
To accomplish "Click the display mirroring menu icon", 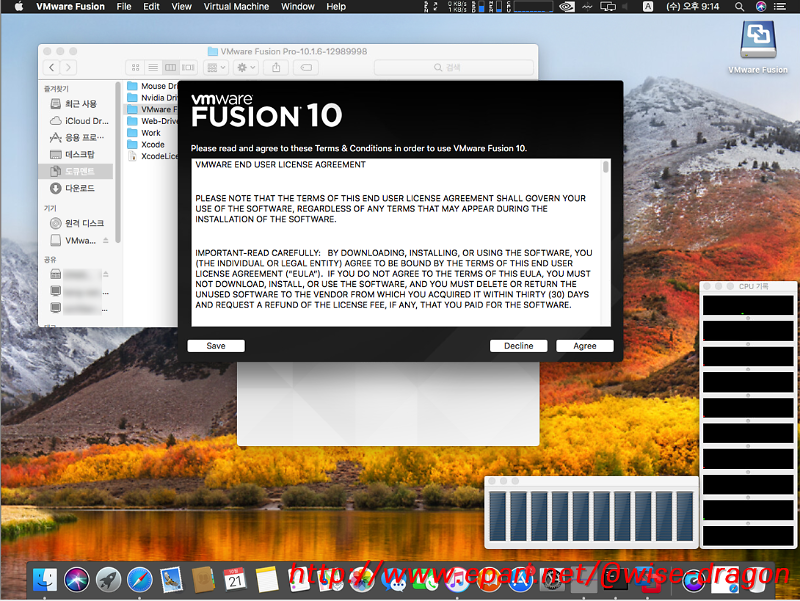I will 608,7.
